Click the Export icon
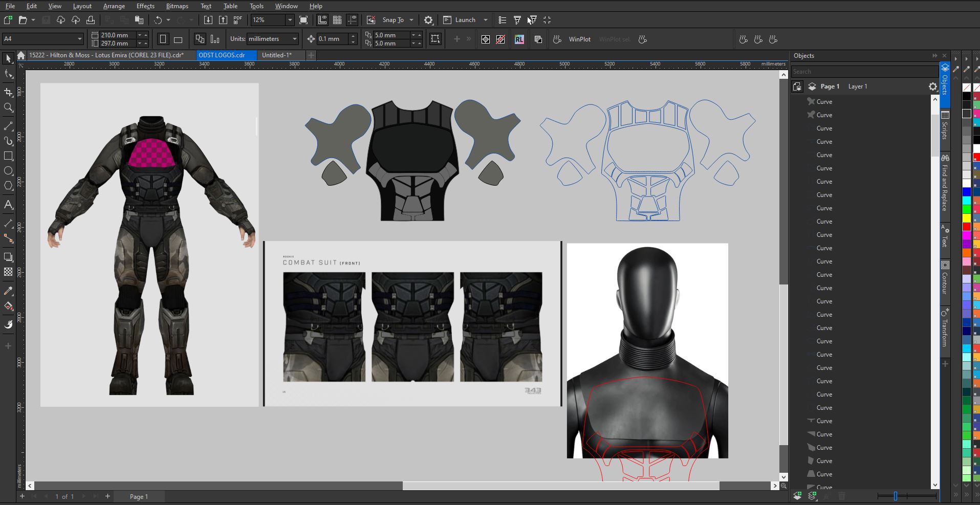 point(223,20)
